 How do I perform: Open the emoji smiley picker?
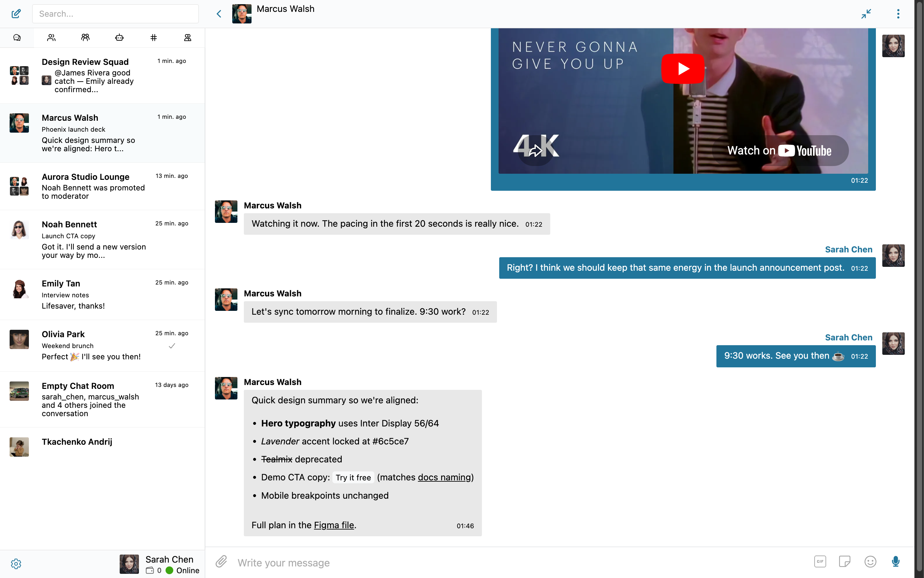(870, 562)
